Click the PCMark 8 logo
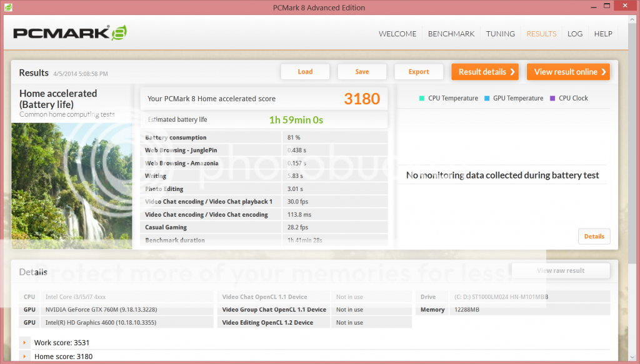 coord(70,34)
